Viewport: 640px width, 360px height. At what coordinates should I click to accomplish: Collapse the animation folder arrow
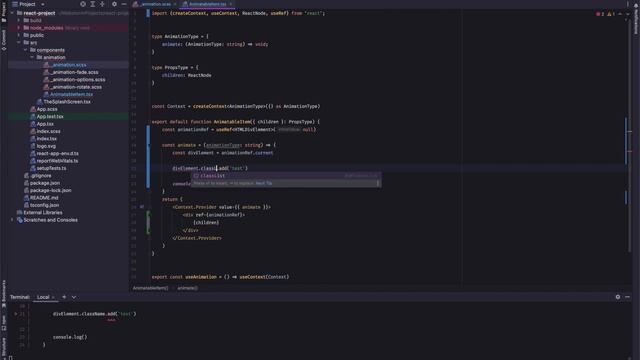coord(32,57)
